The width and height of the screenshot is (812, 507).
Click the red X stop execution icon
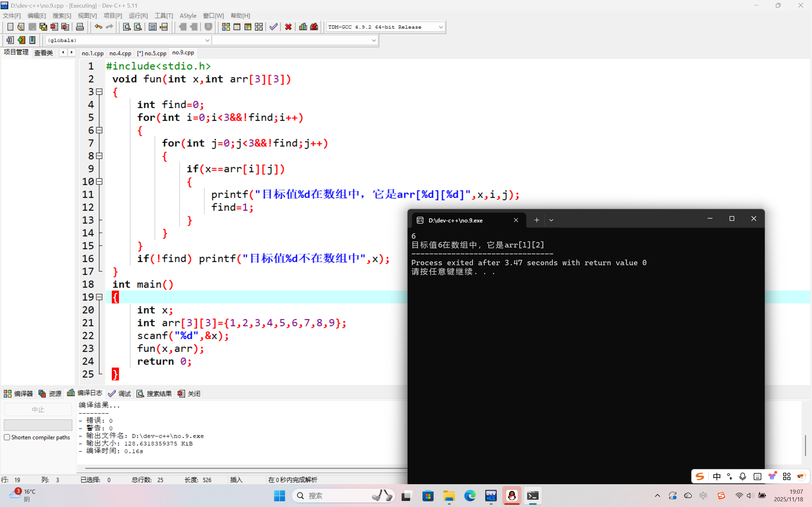(288, 27)
